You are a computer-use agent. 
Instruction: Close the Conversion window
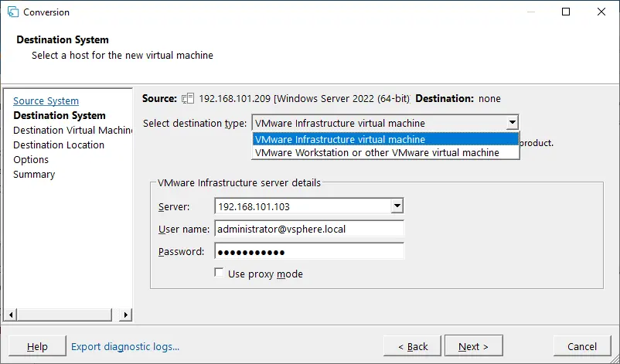(601, 12)
